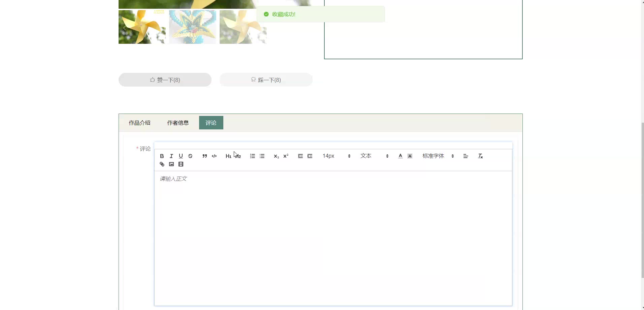Open the font color picker

[x=400, y=156]
